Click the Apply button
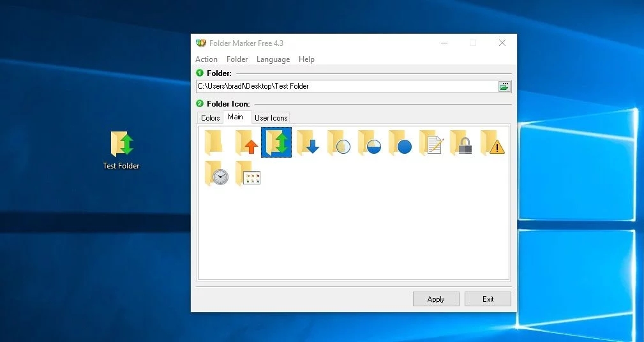 pyautogui.click(x=436, y=299)
